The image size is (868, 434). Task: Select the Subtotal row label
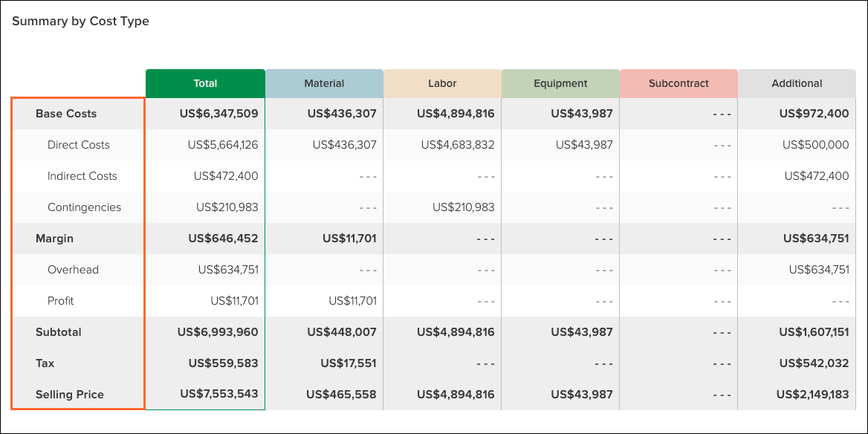(x=58, y=332)
